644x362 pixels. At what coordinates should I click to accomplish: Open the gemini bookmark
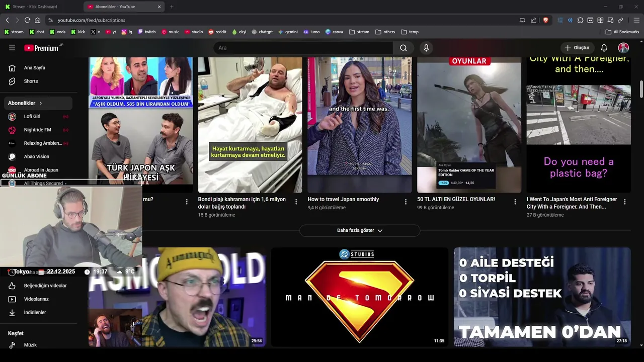pos(288,32)
